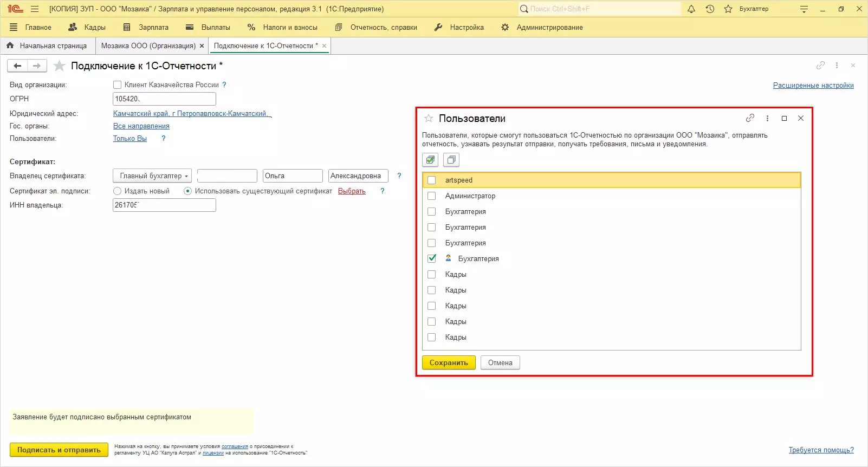
Task: Show help next to Выбрать link
Action: coord(383,191)
